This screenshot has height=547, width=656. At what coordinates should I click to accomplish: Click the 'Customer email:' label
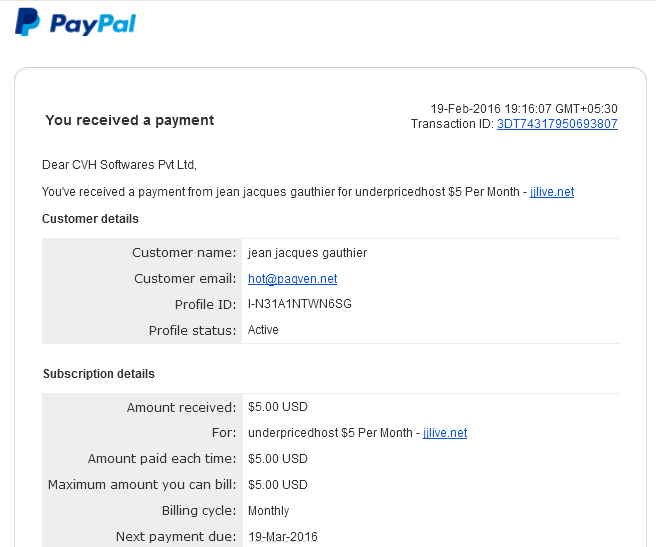click(x=185, y=279)
